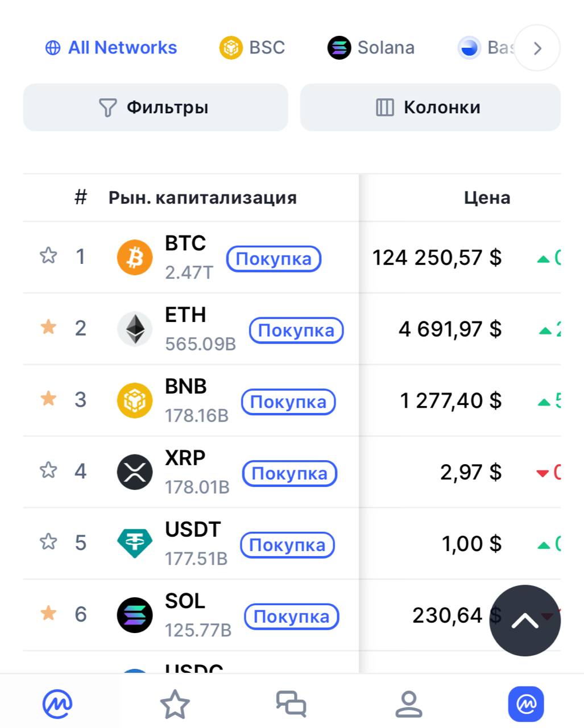
Task: Add BTC to watchlist with star
Action: 48,256
